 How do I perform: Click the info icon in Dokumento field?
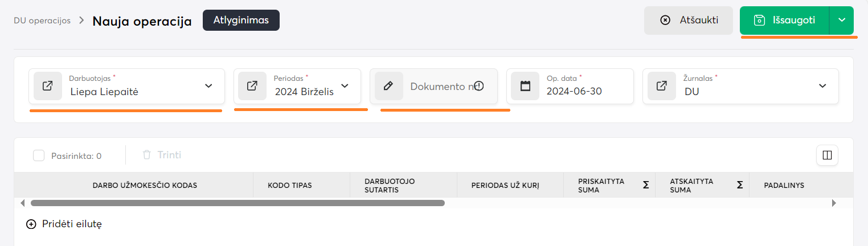(x=479, y=86)
